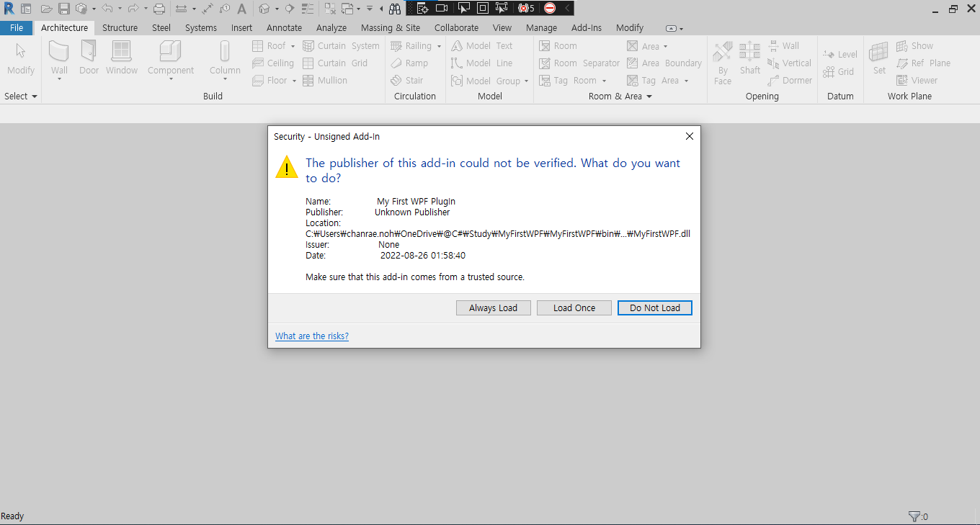Click the Set work plane tool
Image resolution: width=980 pixels, height=525 pixels.
click(x=879, y=58)
